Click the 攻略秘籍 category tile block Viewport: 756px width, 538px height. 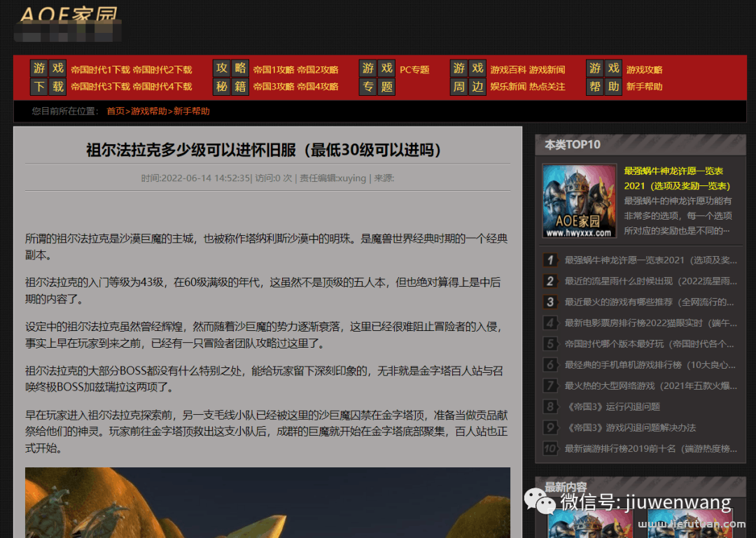coord(231,78)
